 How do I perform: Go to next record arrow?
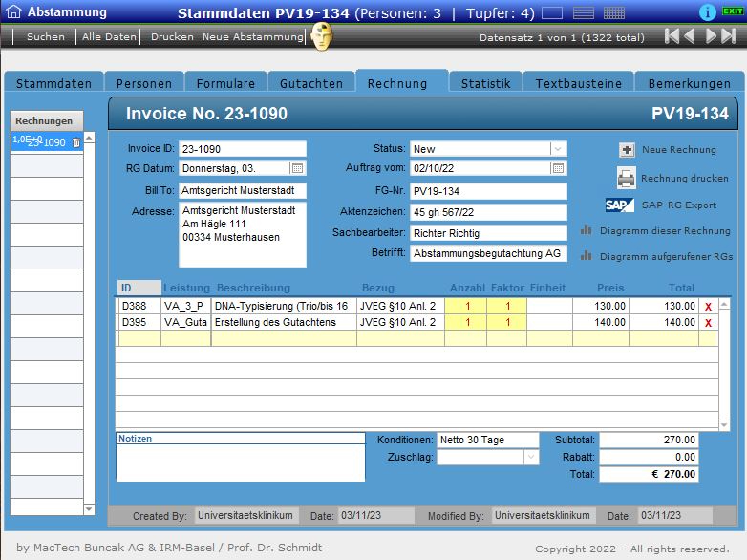711,36
